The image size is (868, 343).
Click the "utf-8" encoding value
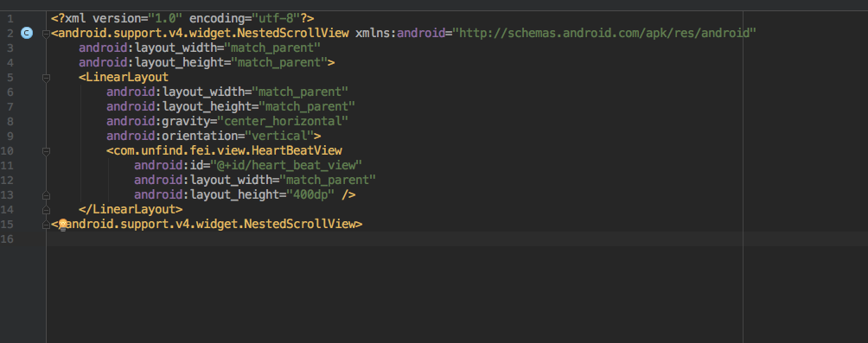pos(276,18)
